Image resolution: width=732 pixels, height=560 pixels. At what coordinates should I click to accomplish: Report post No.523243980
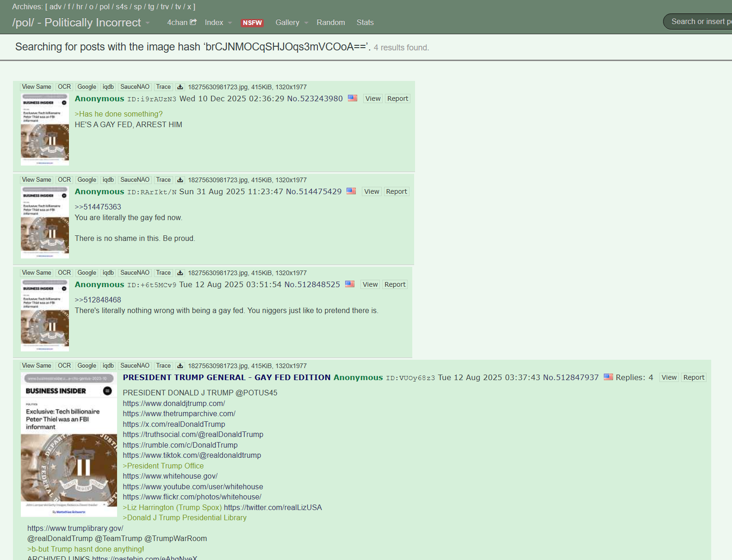tap(398, 98)
